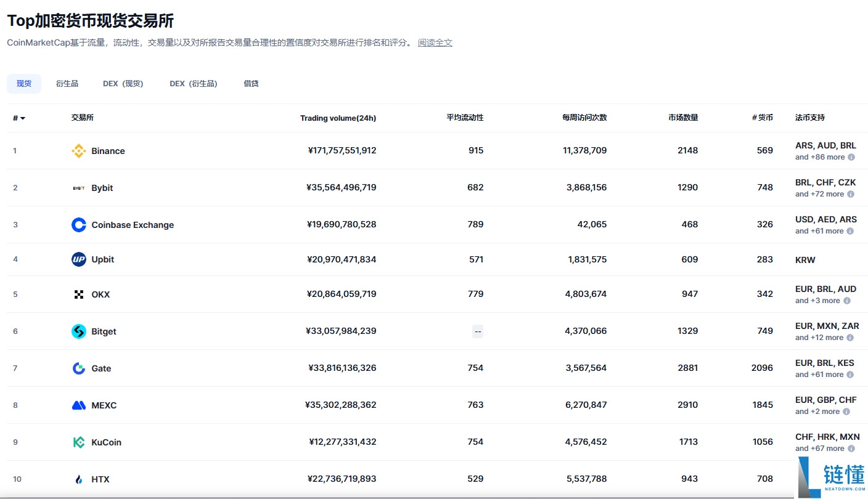Open the Upbit exchange link
This screenshot has width=868, height=499.
tap(103, 259)
